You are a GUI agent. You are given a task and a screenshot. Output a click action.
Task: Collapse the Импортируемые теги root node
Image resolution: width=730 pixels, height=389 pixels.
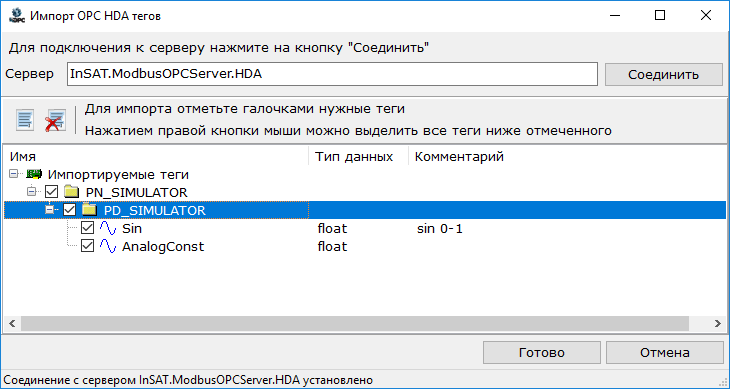[x=14, y=174]
